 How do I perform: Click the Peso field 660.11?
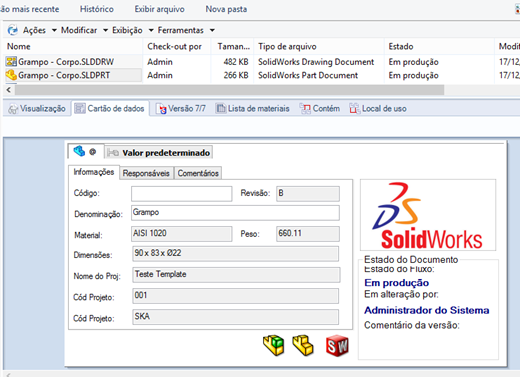(308, 234)
